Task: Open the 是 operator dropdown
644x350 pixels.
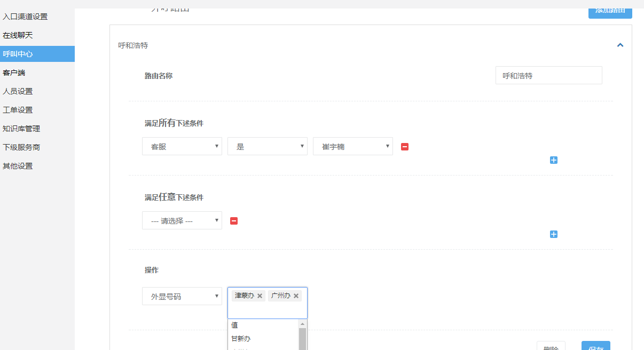Action: point(268,146)
